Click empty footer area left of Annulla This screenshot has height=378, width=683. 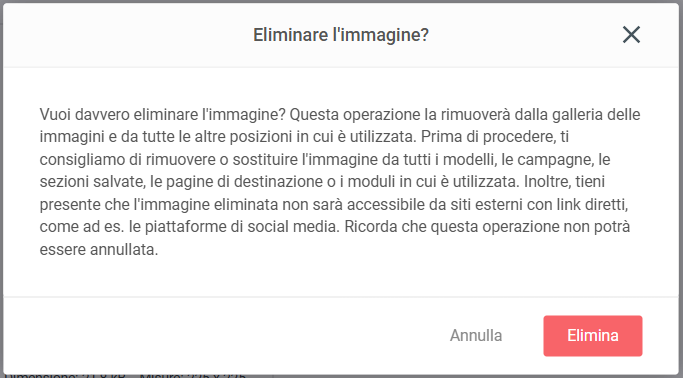(x=218, y=336)
